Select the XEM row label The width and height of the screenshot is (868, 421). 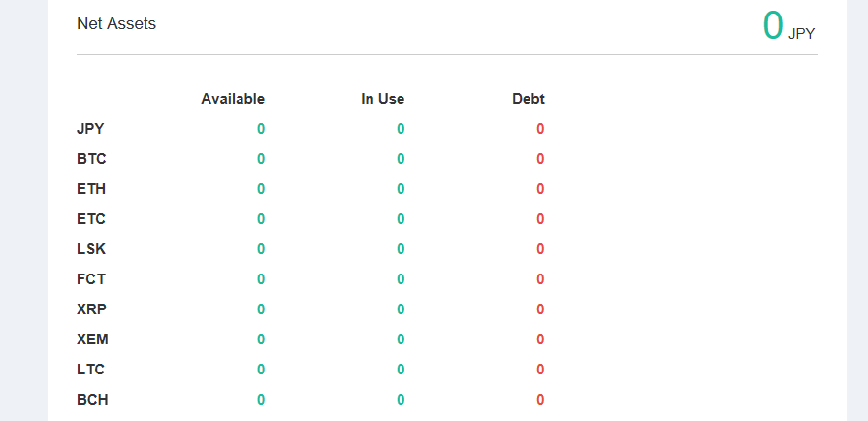pos(92,340)
